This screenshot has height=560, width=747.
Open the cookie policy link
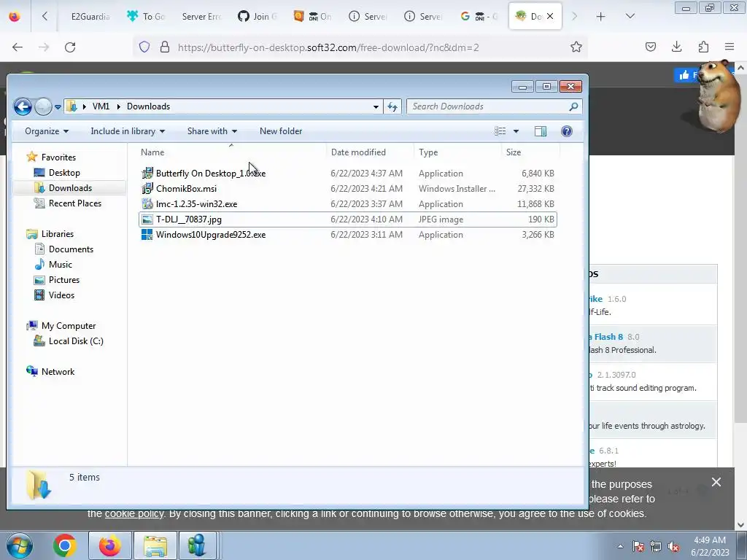point(134,514)
